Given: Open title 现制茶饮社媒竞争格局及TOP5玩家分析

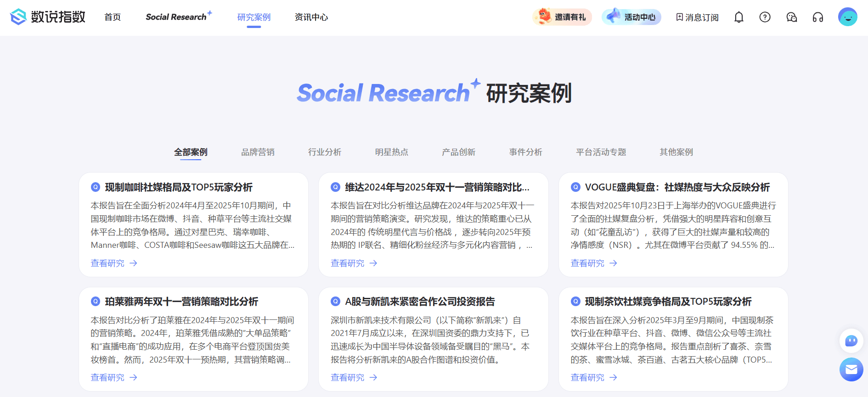Looking at the screenshot, I should tap(668, 302).
